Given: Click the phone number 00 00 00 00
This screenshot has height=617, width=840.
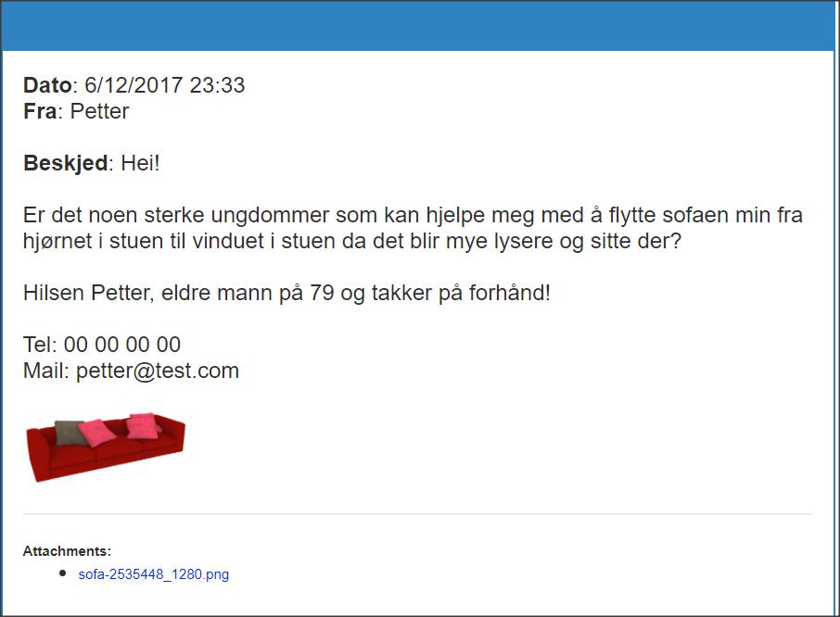Looking at the screenshot, I should coord(122,345).
